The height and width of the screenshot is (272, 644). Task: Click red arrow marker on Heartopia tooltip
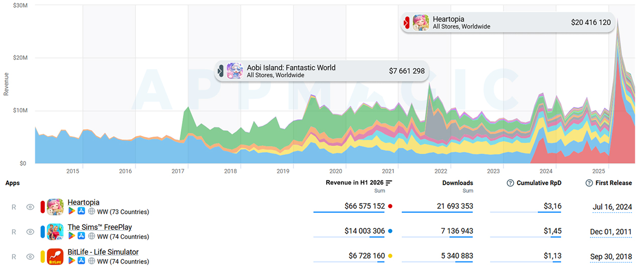click(x=406, y=23)
